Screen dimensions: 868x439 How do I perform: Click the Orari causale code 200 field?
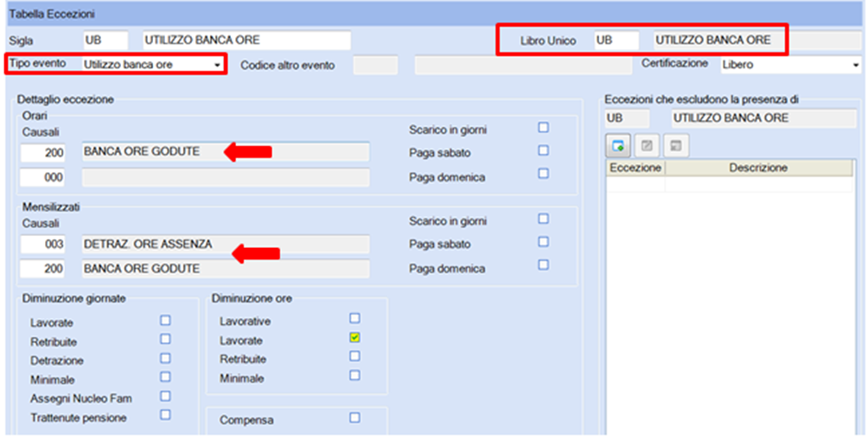pos(42,152)
